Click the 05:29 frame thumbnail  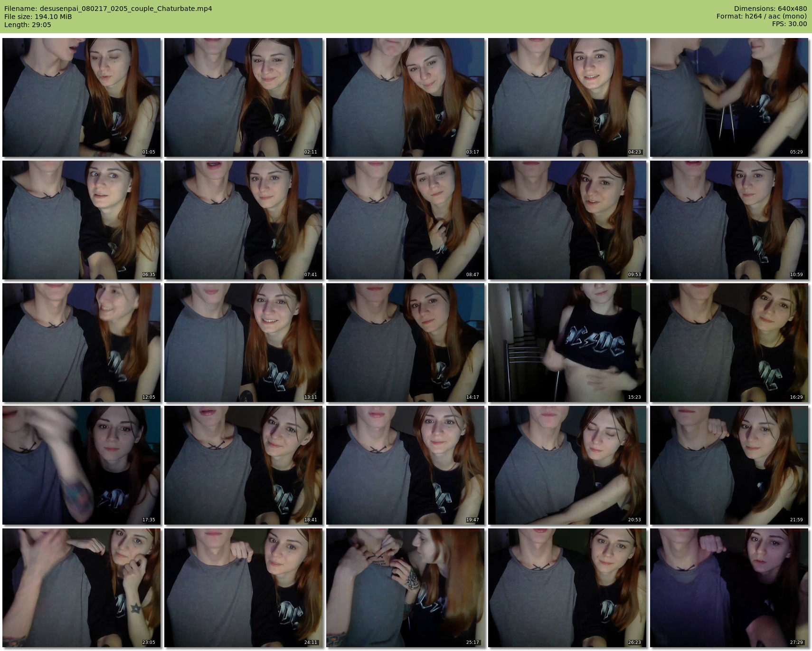[x=729, y=97]
